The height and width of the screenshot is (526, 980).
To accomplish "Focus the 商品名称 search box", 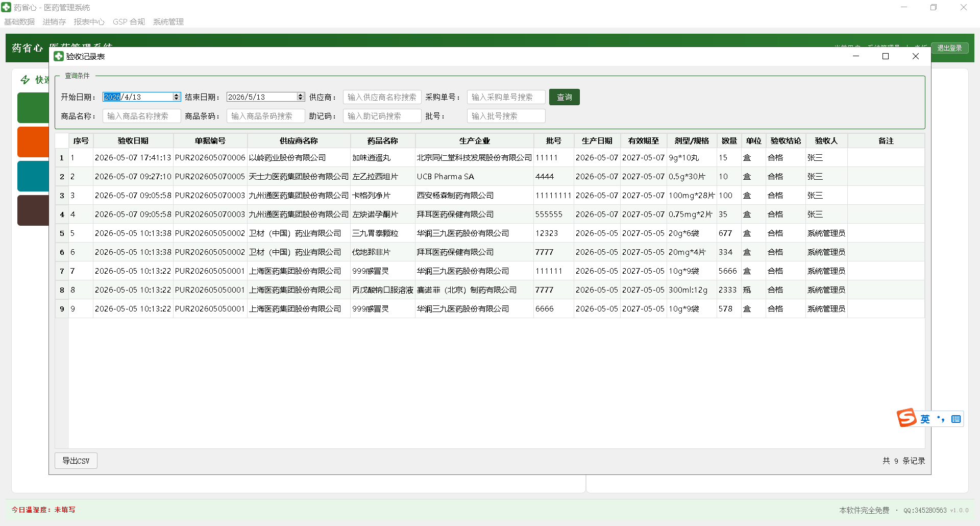I will [x=141, y=116].
